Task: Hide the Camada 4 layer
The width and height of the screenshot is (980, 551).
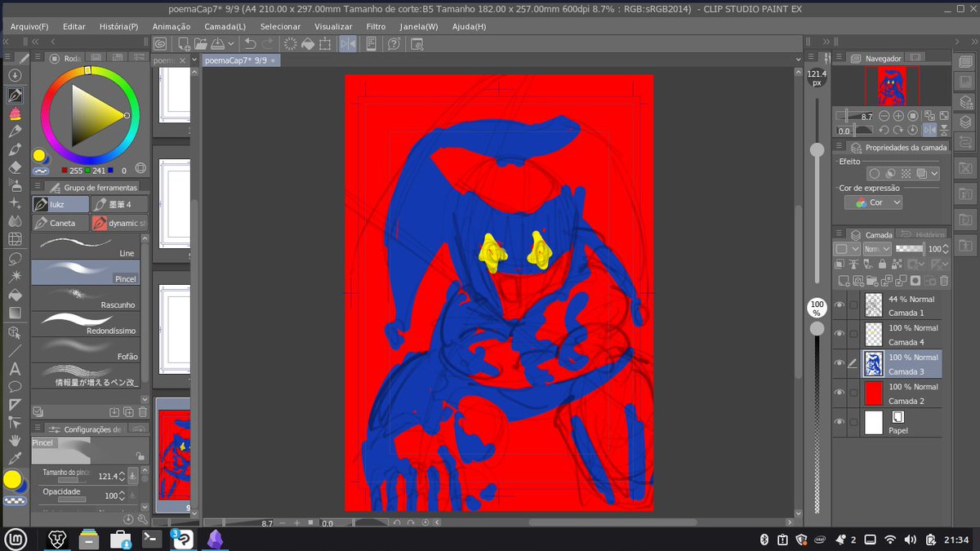Action: point(840,334)
